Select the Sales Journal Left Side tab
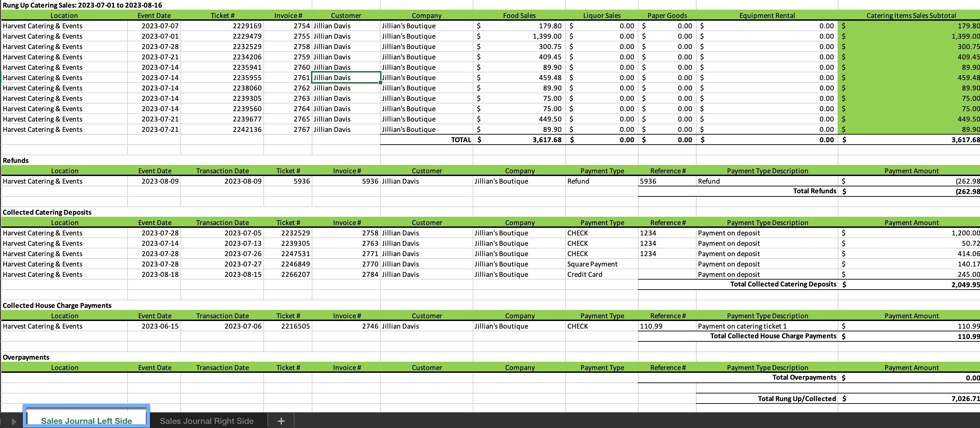 (x=86, y=421)
